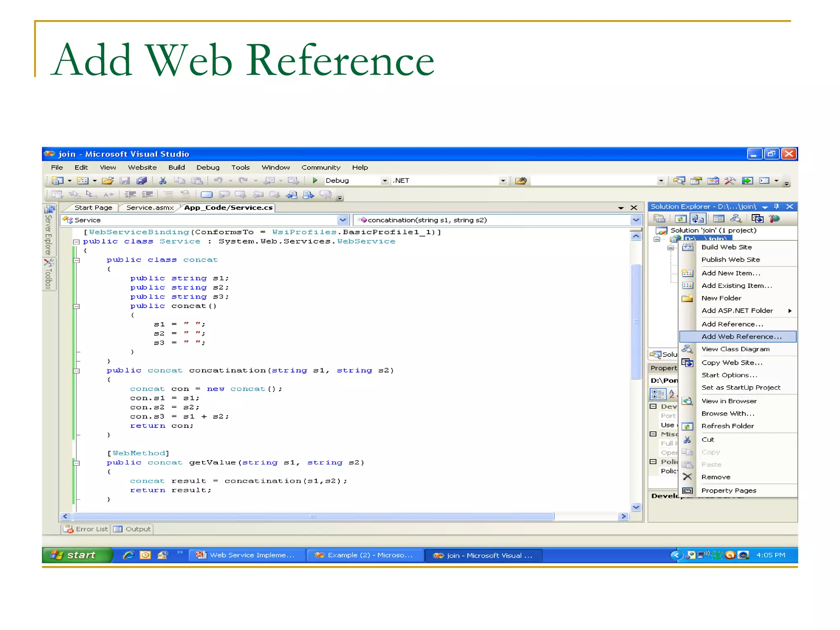Screen dimensions: 840x630
Task: Open the Website menu
Action: [142, 167]
